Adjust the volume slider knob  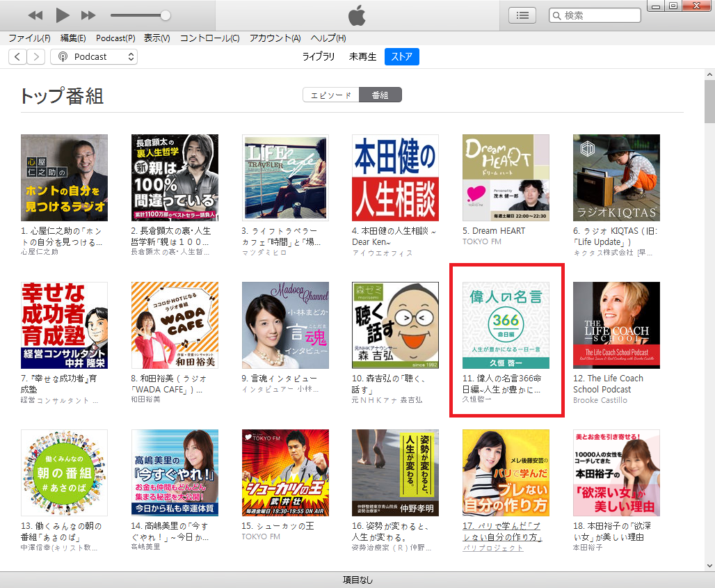click(x=166, y=15)
